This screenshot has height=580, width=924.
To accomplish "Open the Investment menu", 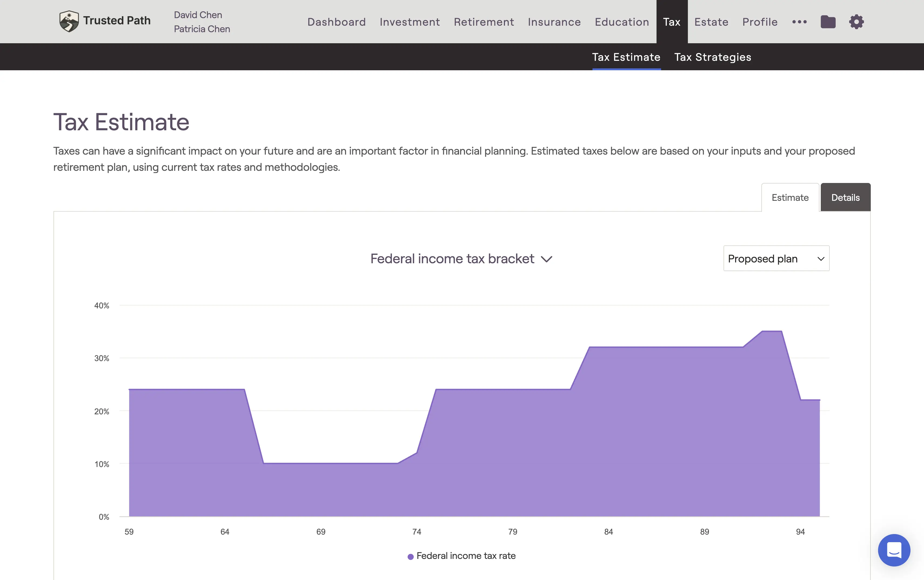I will click(410, 22).
